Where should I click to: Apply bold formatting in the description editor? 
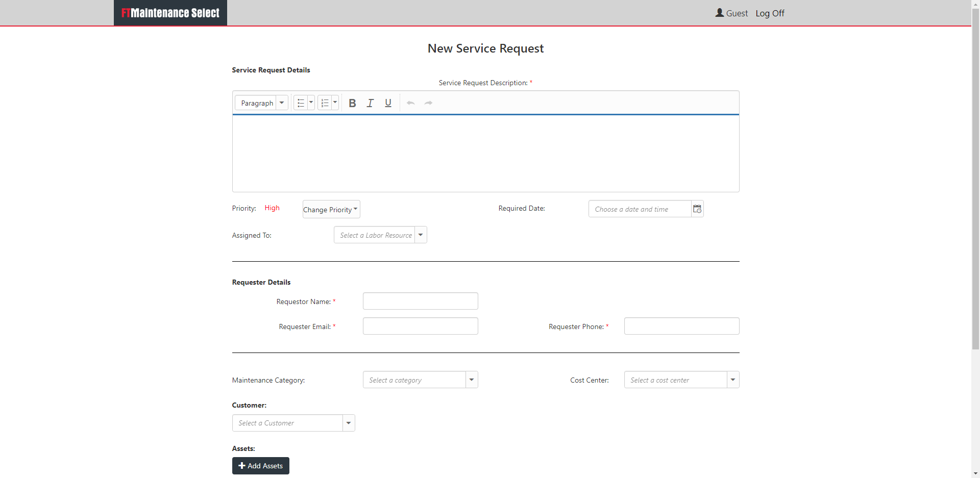(352, 103)
